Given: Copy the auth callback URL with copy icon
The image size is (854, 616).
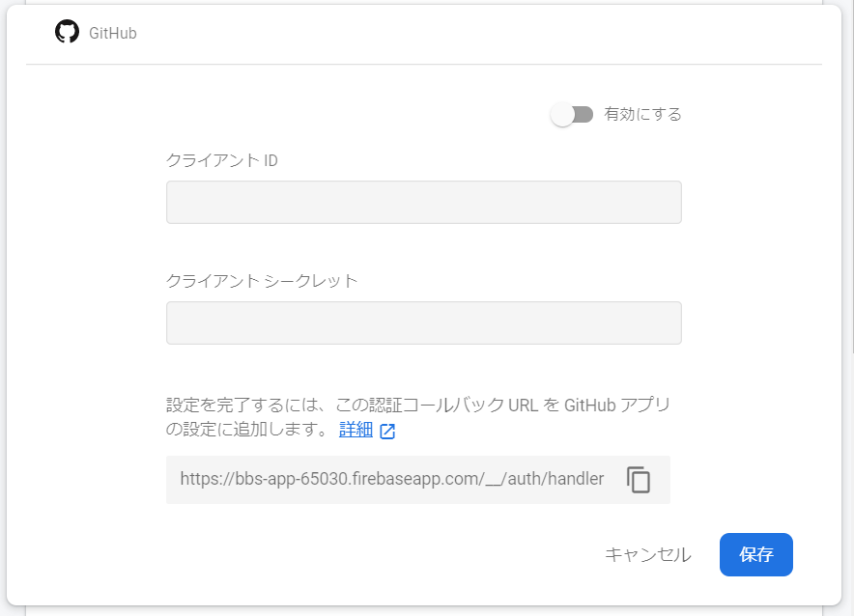Looking at the screenshot, I should pyautogui.click(x=639, y=480).
